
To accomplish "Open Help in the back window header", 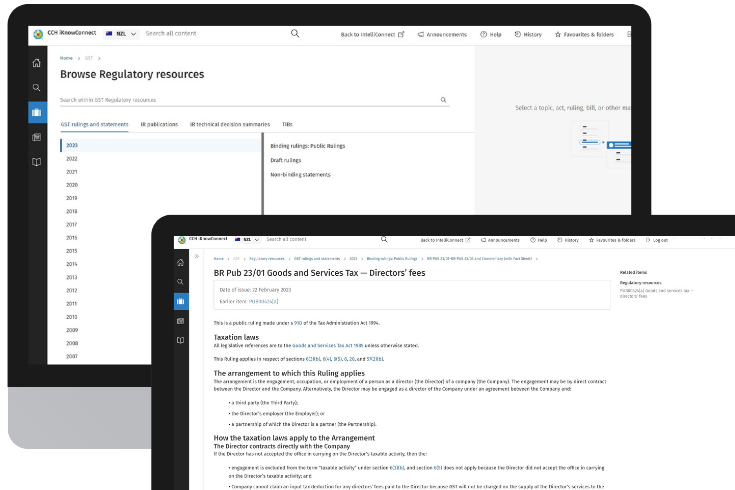I will (x=490, y=34).
